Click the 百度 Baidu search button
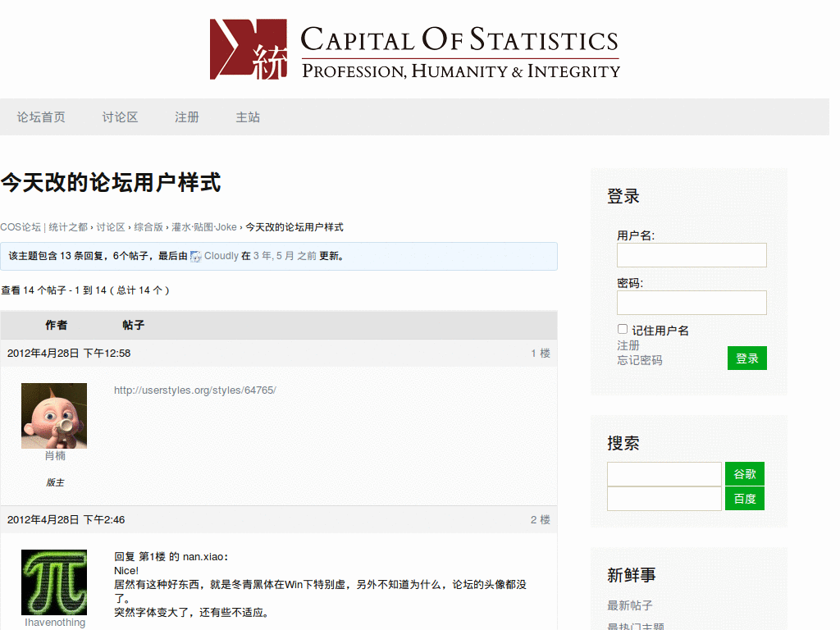The width and height of the screenshot is (840, 630). (x=744, y=498)
